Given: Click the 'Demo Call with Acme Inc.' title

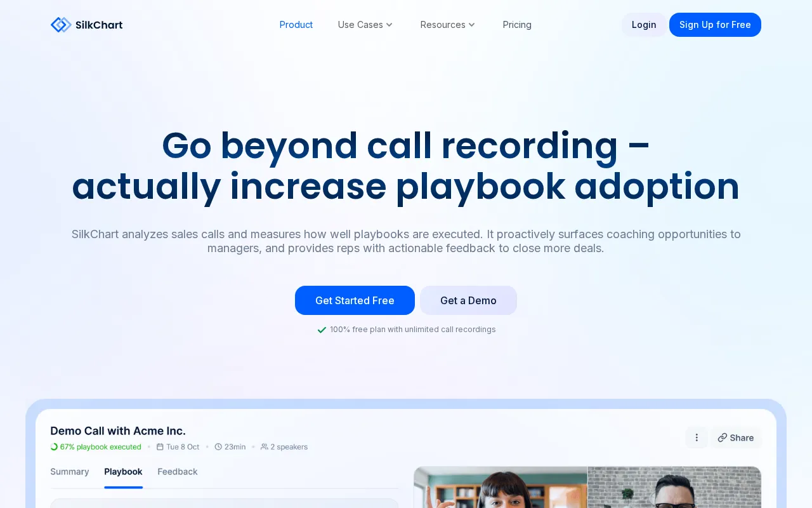Looking at the screenshot, I should 118,431.
